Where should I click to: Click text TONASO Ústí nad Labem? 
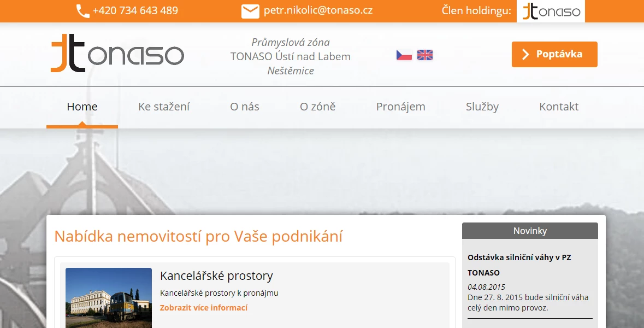(x=291, y=56)
